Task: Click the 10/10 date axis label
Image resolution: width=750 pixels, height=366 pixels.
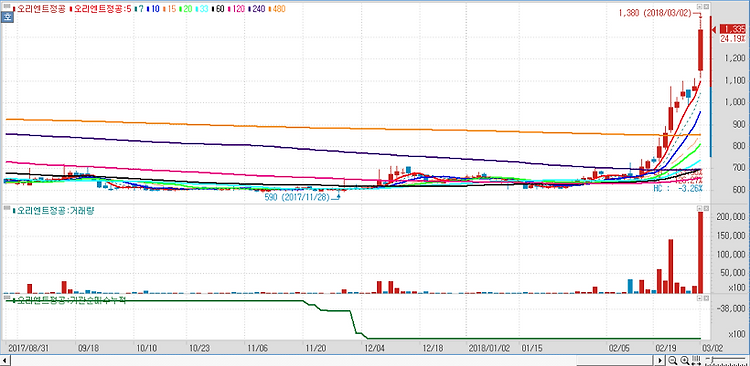Action: [x=147, y=347]
